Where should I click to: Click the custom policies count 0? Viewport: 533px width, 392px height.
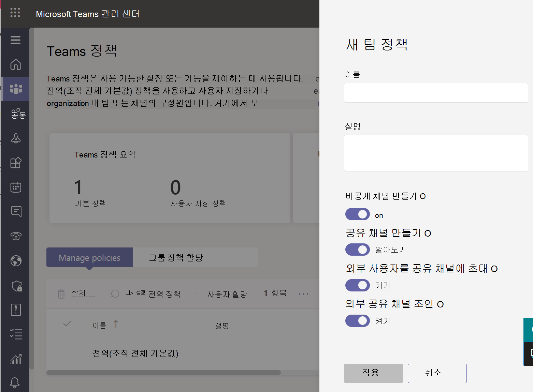click(x=175, y=187)
